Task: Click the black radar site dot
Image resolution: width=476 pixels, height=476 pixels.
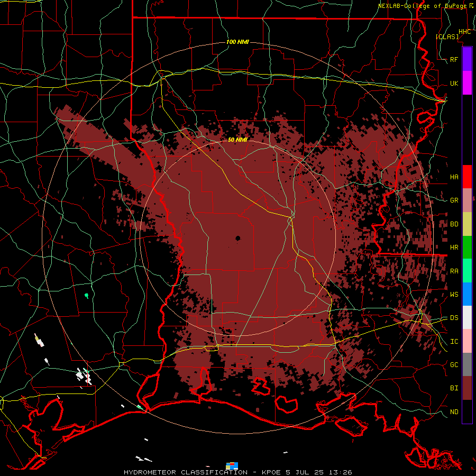Action: pyautogui.click(x=237, y=239)
